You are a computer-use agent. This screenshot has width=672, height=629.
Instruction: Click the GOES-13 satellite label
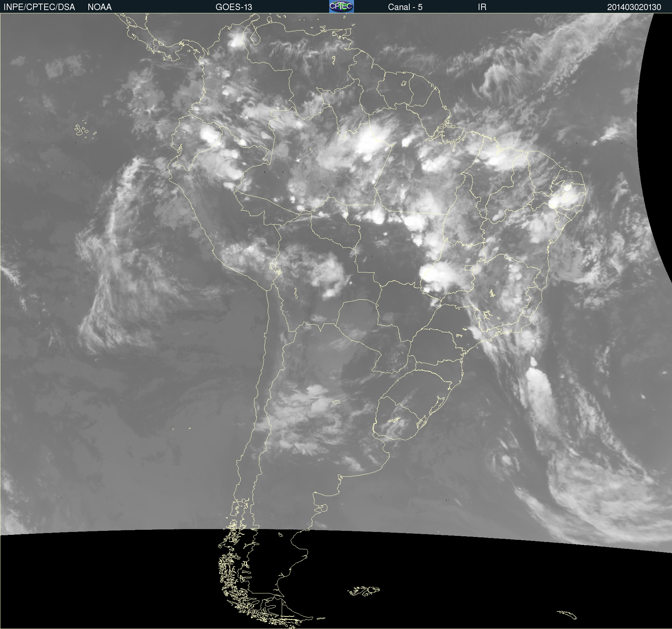pyautogui.click(x=234, y=7)
